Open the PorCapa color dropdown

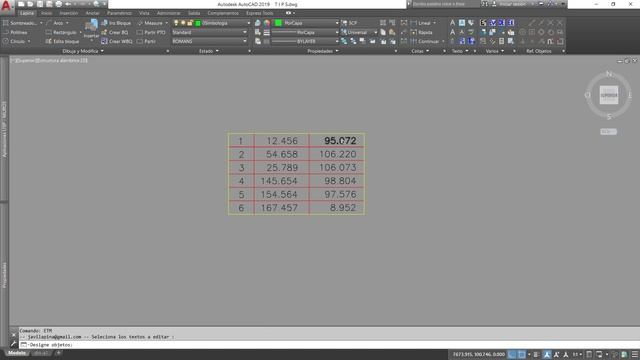pyautogui.click(x=306, y=23)
